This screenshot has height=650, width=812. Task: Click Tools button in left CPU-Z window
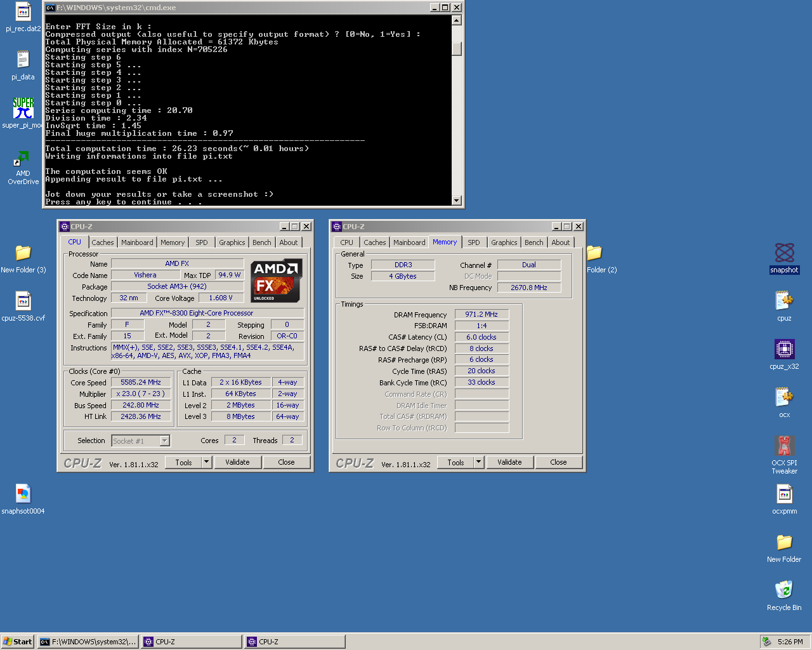[x=183, y=462]
